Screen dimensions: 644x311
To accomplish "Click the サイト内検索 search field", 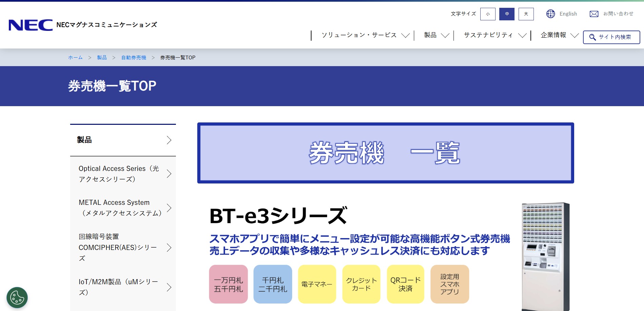I will (x=611, y=37).
